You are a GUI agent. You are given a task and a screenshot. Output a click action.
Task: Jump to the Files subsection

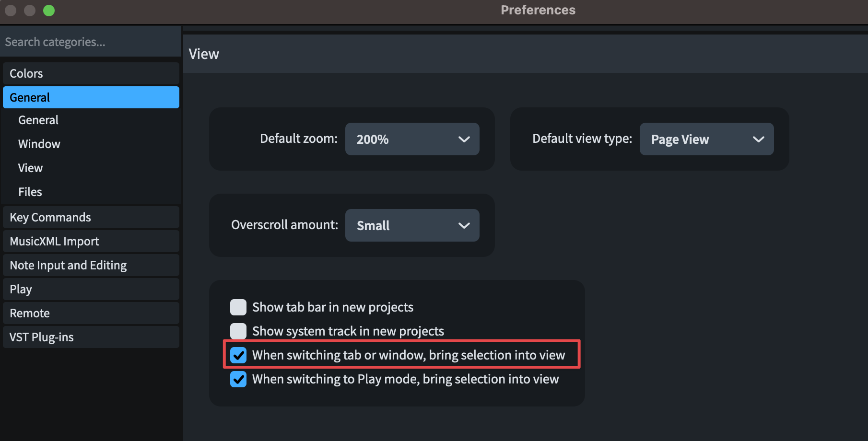pos(30,192)
